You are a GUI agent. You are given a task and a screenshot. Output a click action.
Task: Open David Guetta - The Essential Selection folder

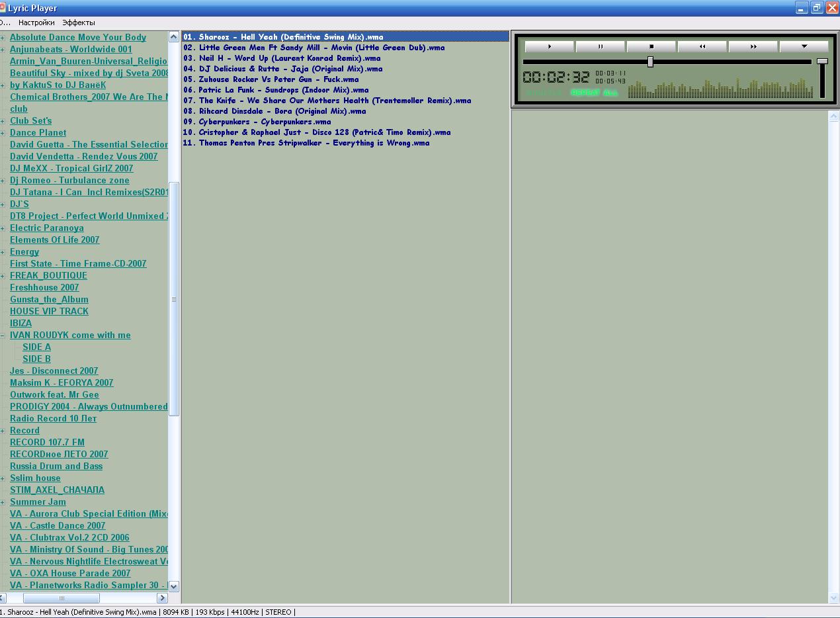pos(89,145)
